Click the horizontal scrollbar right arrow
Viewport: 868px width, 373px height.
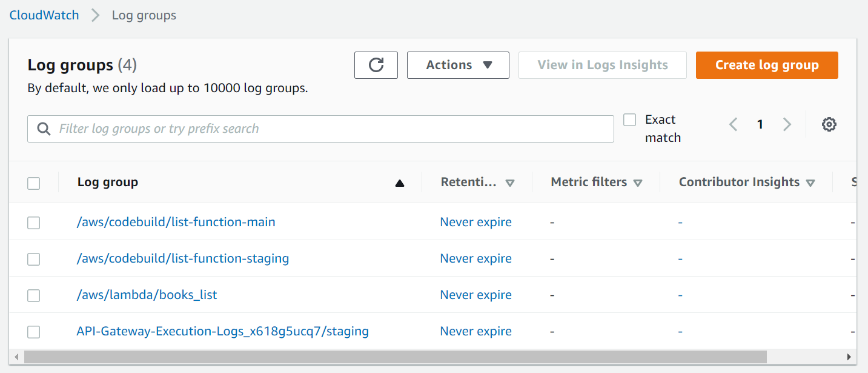coord(849,357)
